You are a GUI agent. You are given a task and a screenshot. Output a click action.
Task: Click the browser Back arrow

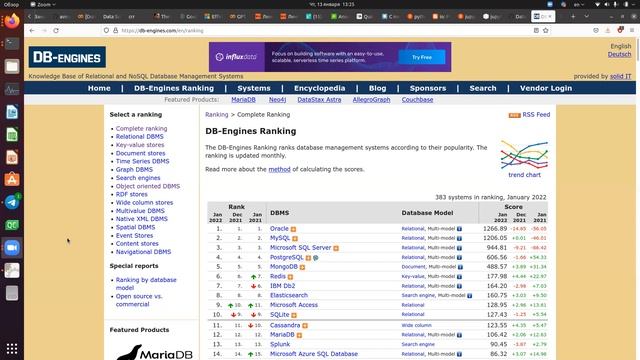[x=32, y=31]
